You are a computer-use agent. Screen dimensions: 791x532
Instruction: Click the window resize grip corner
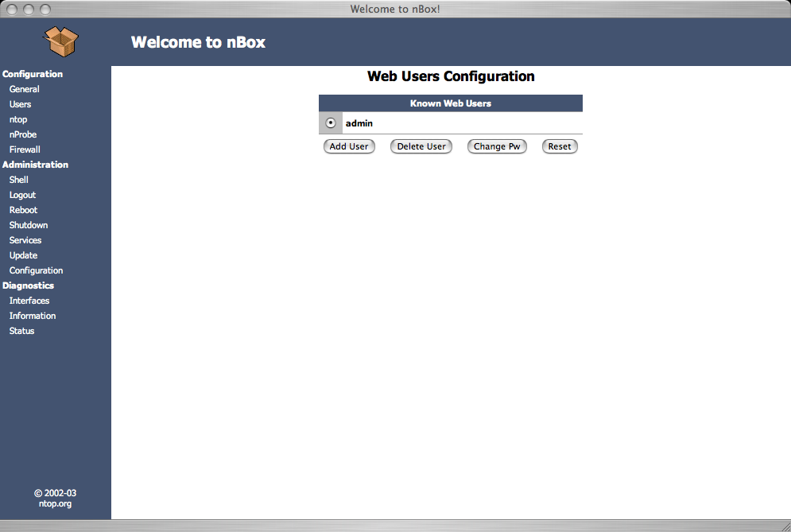[x=785, y=526]
